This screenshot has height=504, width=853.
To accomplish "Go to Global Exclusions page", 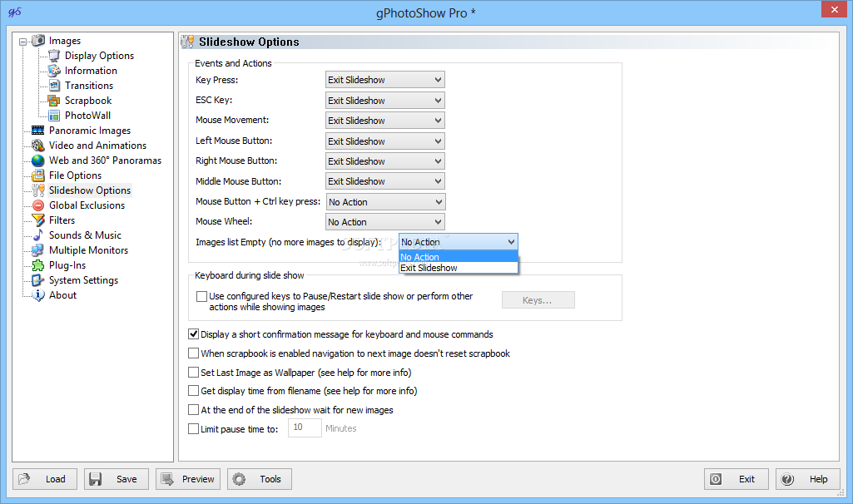I will coord(87,205).
